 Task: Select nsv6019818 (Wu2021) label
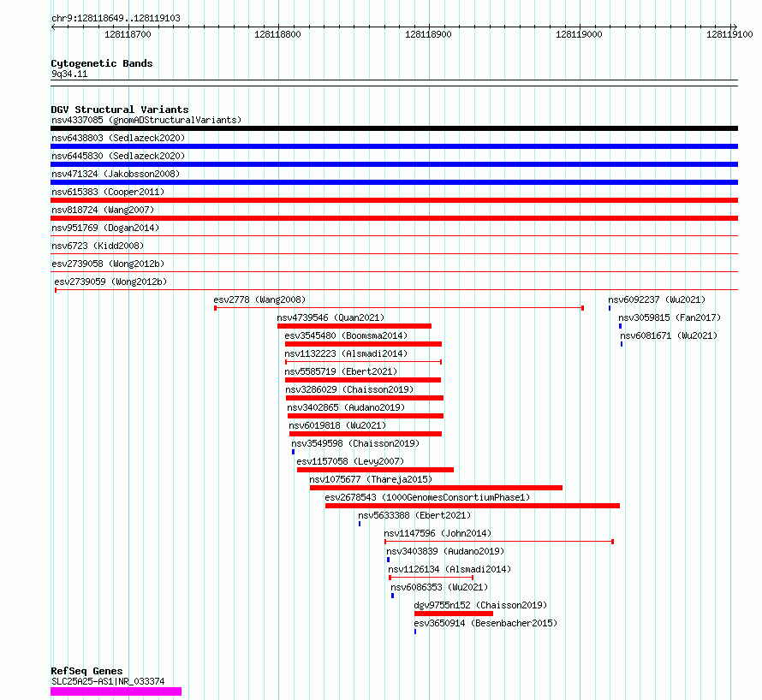[x=337, y=425]
